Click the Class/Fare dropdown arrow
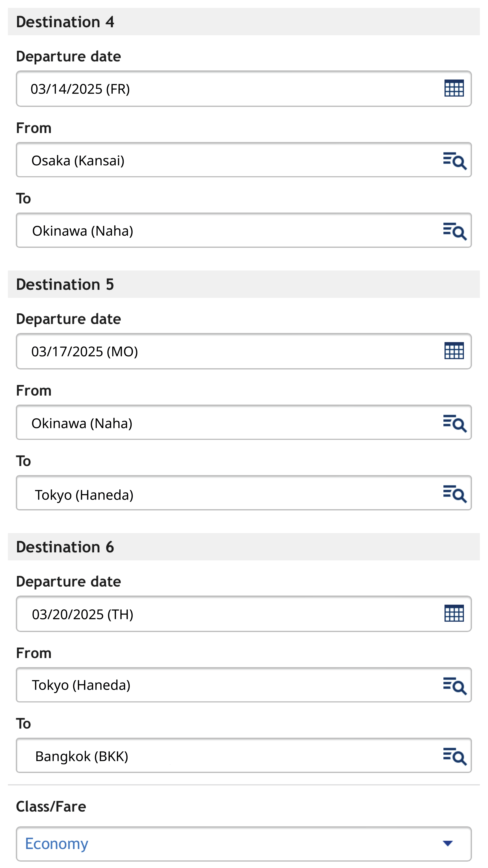Screen dimensions: 488x868 pos(447,843)
